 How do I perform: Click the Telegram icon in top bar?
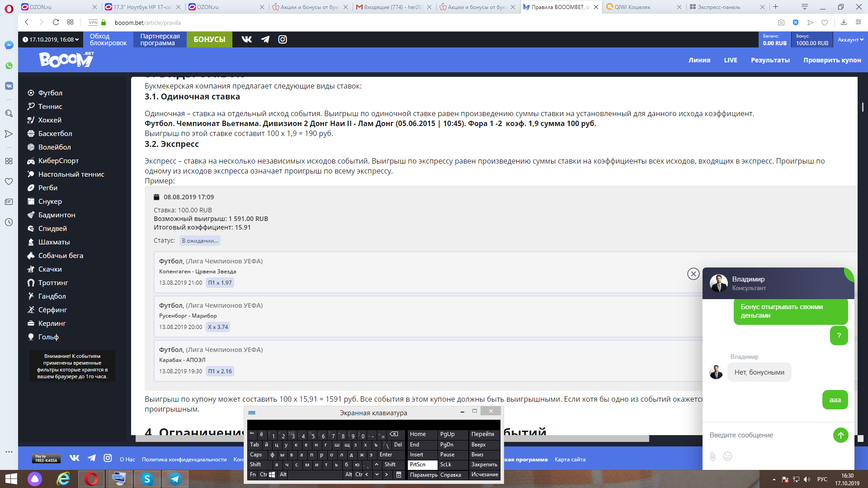pos(265,39)
